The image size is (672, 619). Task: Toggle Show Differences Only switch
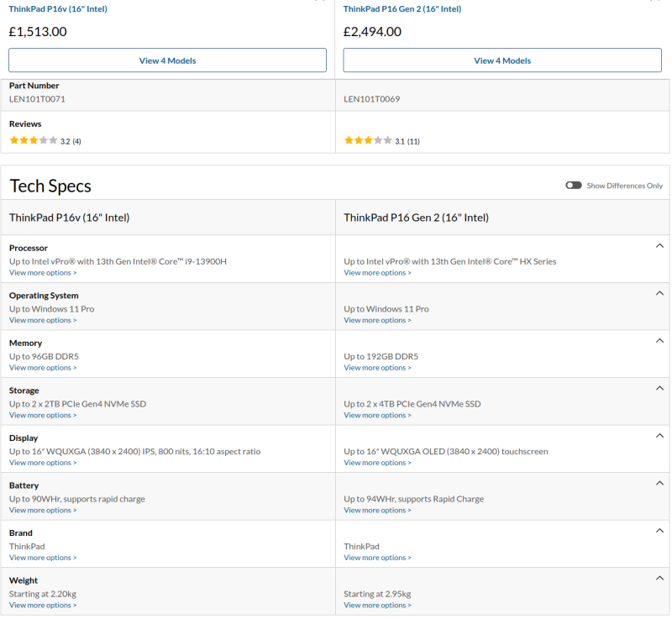pos(574,186)
